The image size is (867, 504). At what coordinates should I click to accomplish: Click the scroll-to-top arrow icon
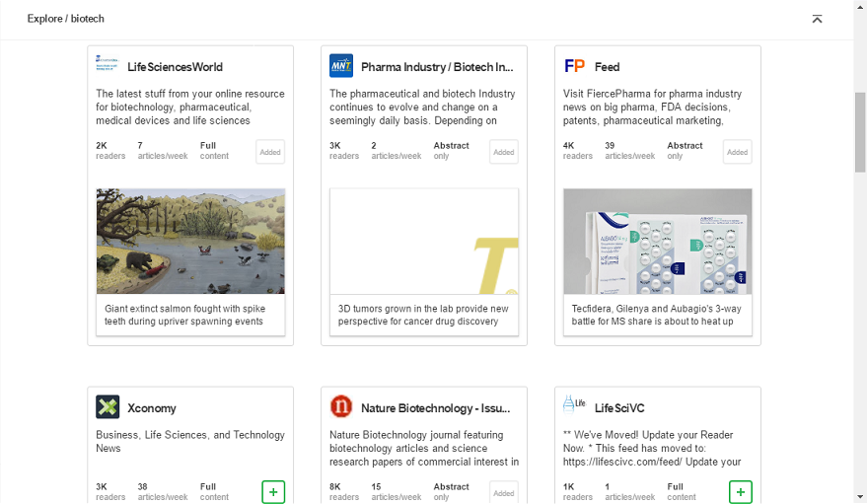tap(817, 19)
